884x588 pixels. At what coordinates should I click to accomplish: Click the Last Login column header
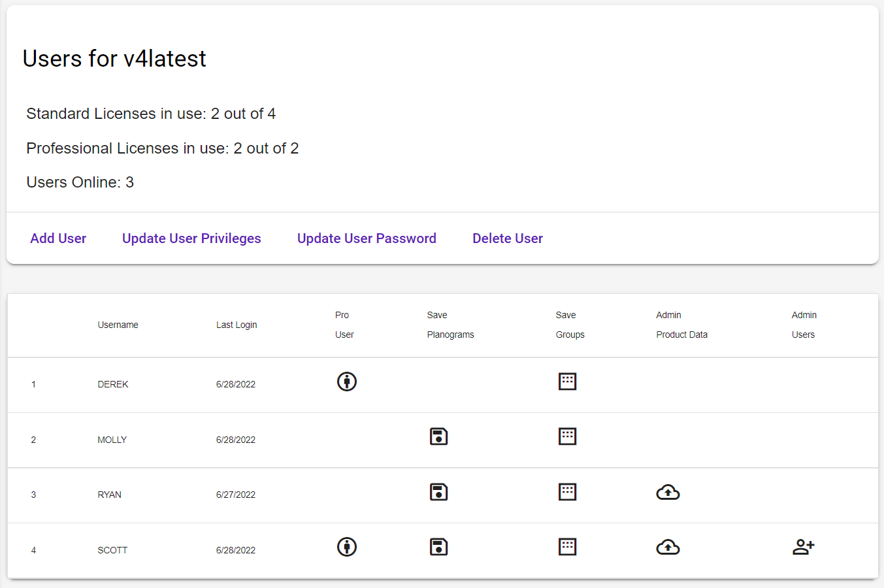point(237,325)
